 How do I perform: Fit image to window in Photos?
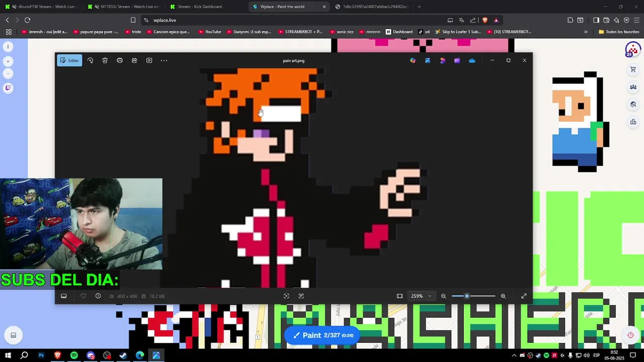[399, 296]
